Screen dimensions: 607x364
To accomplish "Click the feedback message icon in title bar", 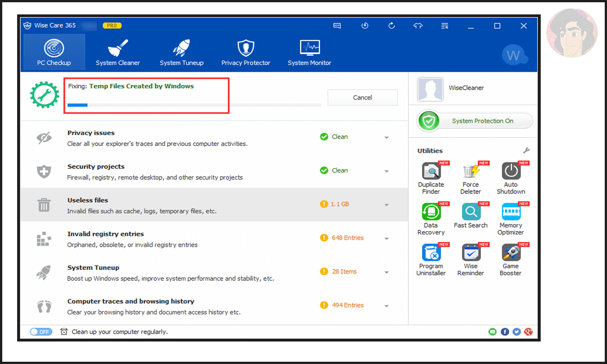I will pos(337,26).
